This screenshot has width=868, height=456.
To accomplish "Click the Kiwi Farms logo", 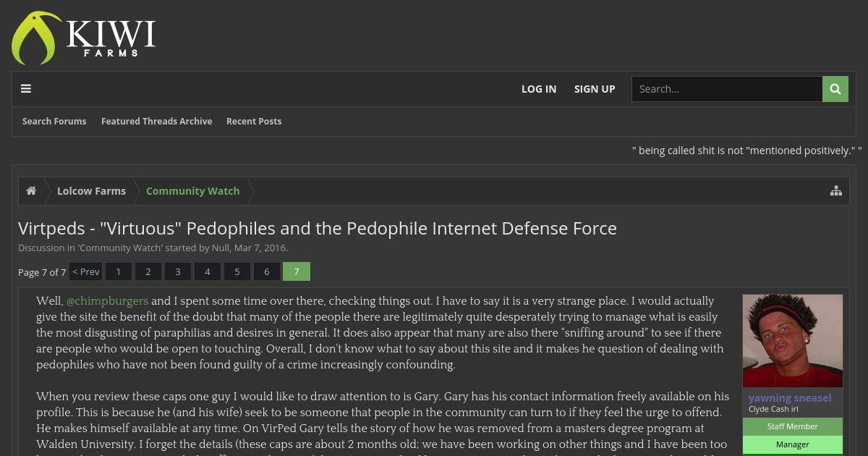I will click(x=84, y=38).
